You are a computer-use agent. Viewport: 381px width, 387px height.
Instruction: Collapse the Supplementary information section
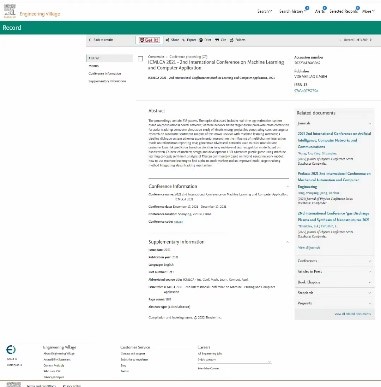tap(287, 242)
